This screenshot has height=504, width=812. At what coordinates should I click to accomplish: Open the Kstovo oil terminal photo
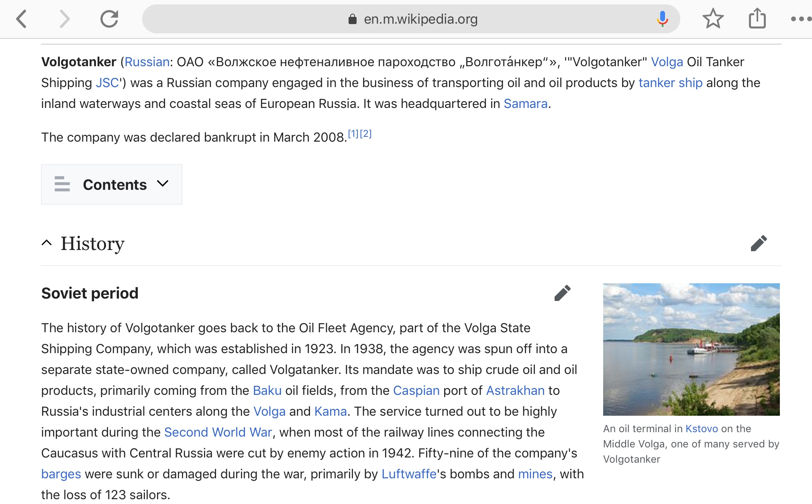click(x=691, y=349)
